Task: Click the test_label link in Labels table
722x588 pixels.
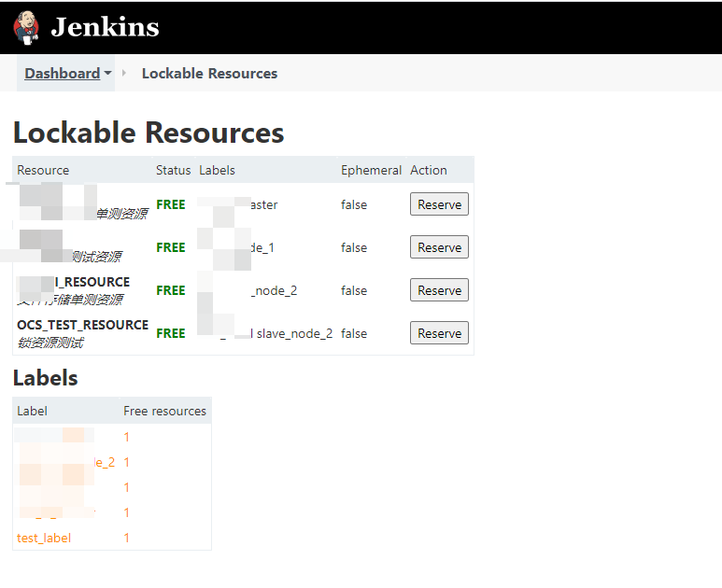Action: click(44, 538)
